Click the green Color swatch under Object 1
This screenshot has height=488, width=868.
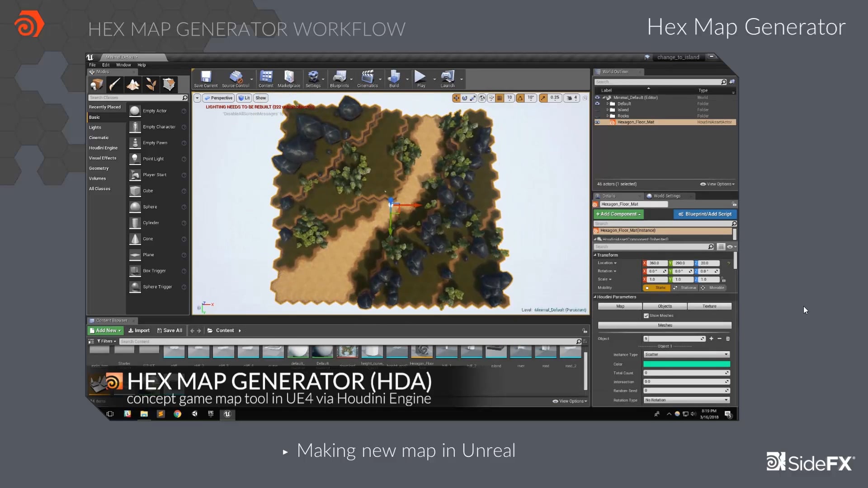686,364
